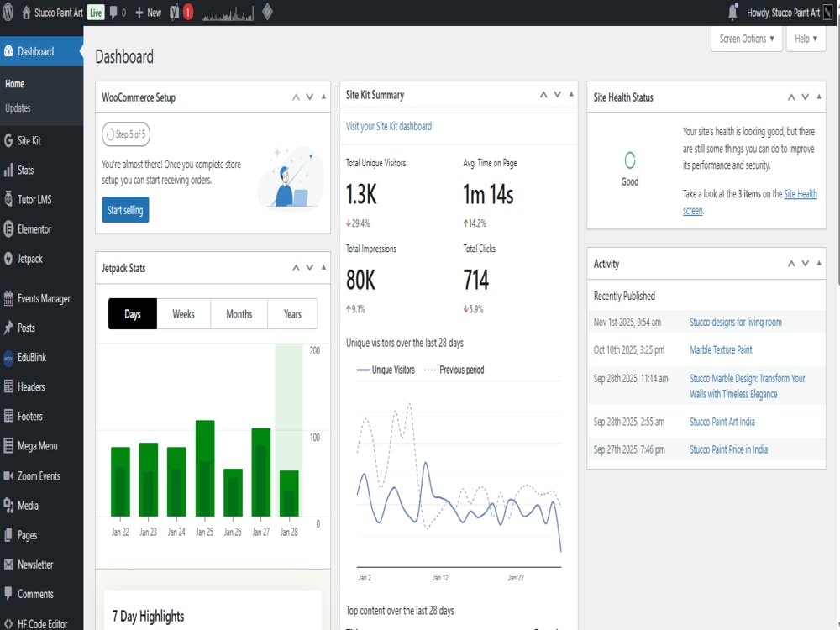
Task: Click the HF Code Editor icon
Action: (8, 624)
